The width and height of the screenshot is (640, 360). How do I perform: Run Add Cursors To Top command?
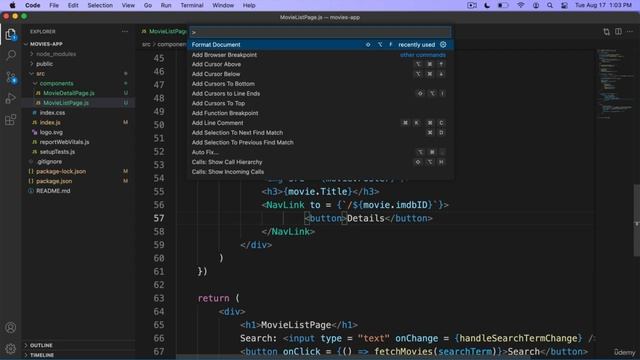320,103
